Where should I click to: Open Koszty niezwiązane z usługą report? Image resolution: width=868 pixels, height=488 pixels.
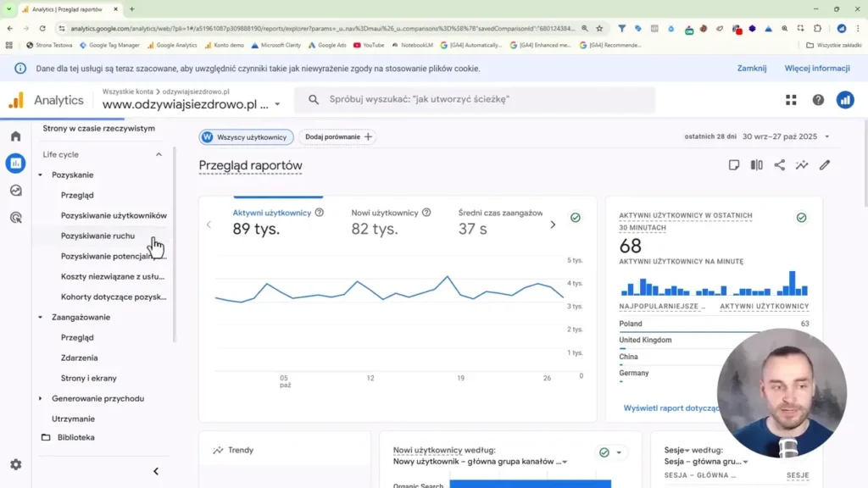(113, 277)
